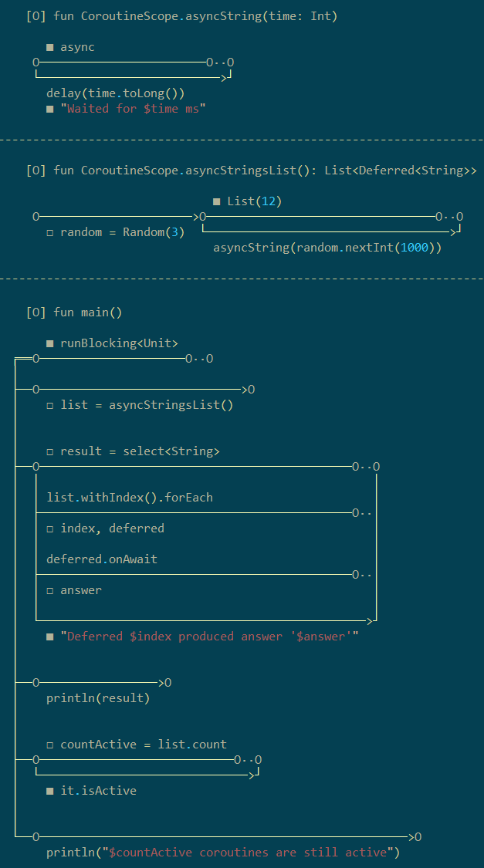Click the deferred.onAwait line

[x=102, y=559]
